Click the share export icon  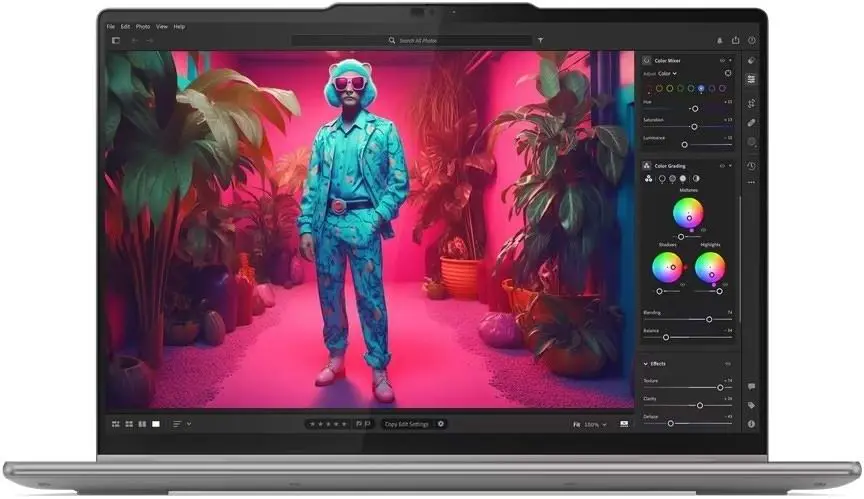(x=736, y=40)
